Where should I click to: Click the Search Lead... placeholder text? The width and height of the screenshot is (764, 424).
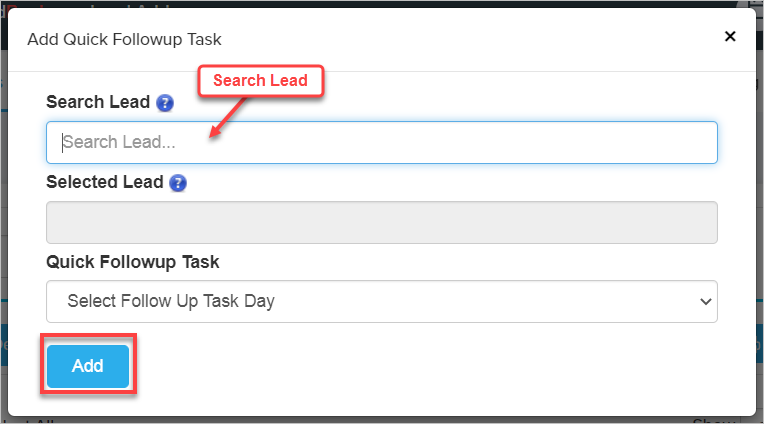[119, 142]
